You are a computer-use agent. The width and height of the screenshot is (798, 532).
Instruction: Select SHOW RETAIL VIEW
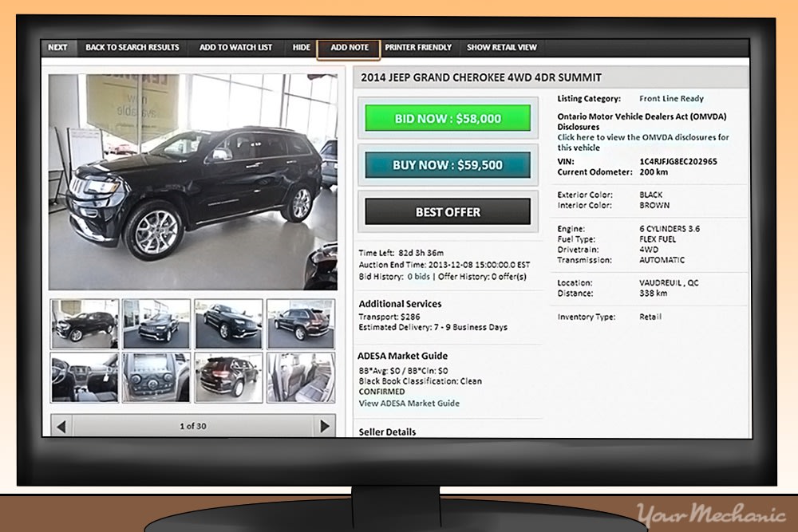click(502, 47)
